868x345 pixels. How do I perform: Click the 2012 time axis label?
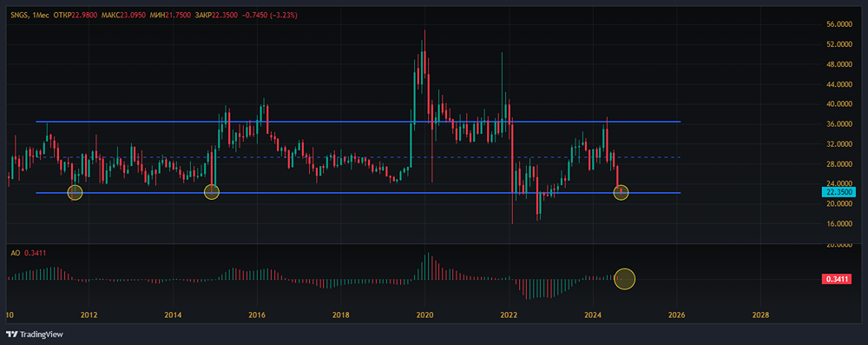coord(89,315)
